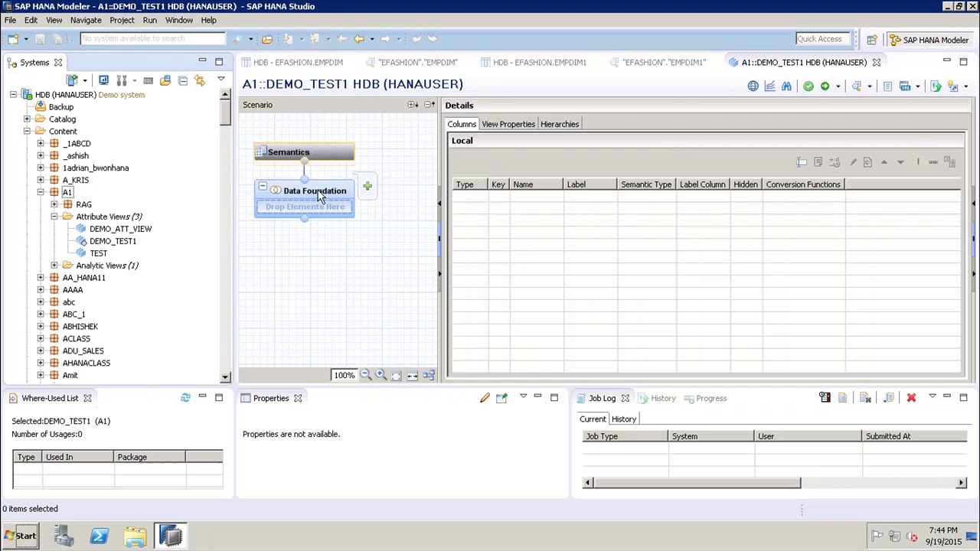
Task: Collapse the A1 package
Action: (x=41, y=192)
